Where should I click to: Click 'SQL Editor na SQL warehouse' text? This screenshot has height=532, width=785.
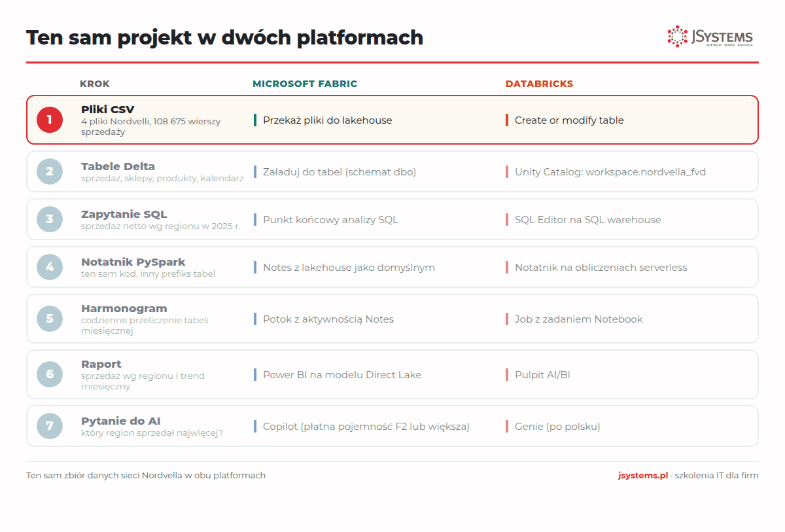coord(587,220)
